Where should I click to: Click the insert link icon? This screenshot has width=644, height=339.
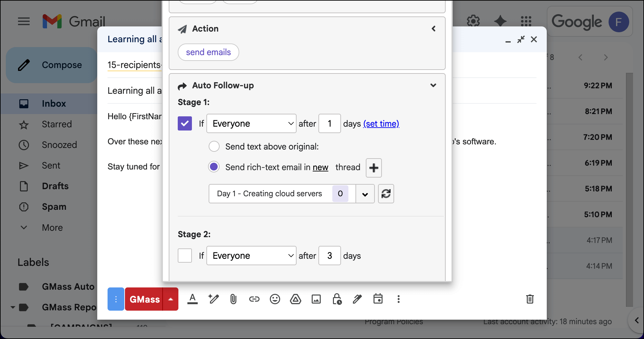pyautogui.click(x=254, y=299)
